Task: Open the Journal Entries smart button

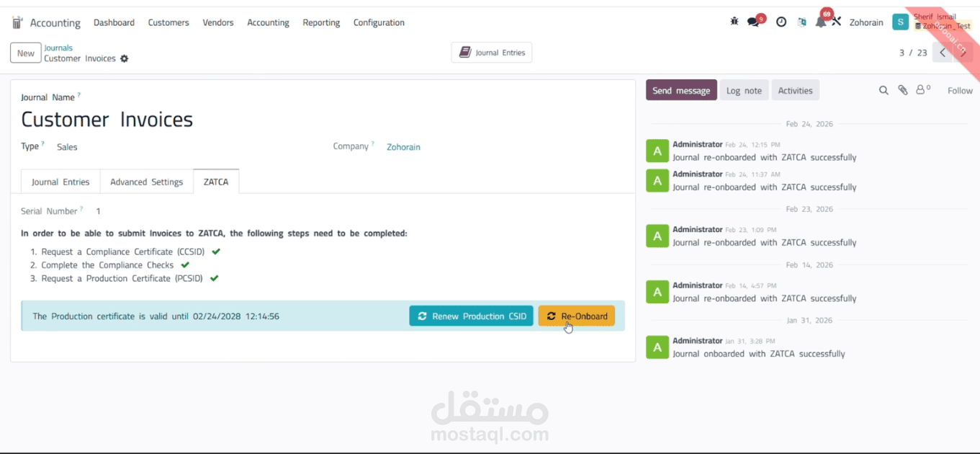Action: coord(492,53)
